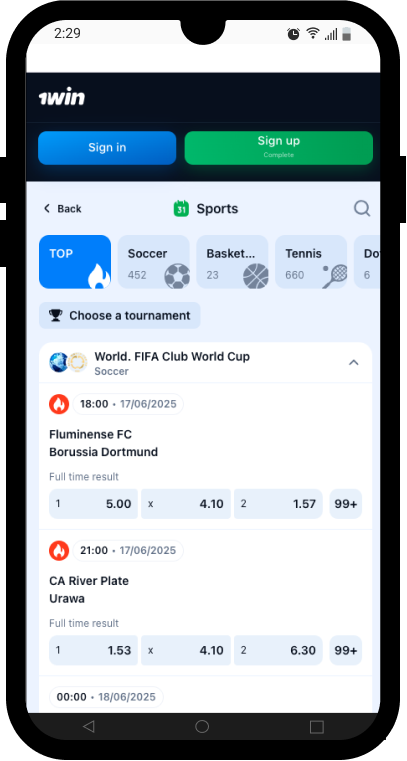Show 99+ more markets for River Plate match
This screenshot has height=761, width=407.
click(346, 650)
